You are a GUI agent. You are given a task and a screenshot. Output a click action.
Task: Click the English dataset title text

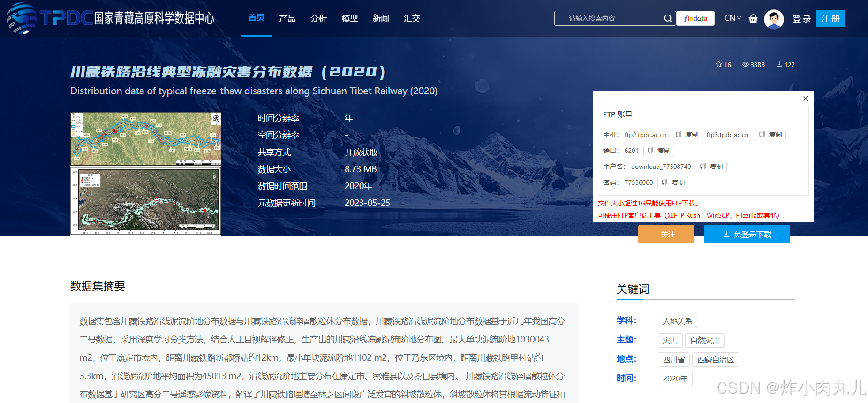click(x=254, y=91)
